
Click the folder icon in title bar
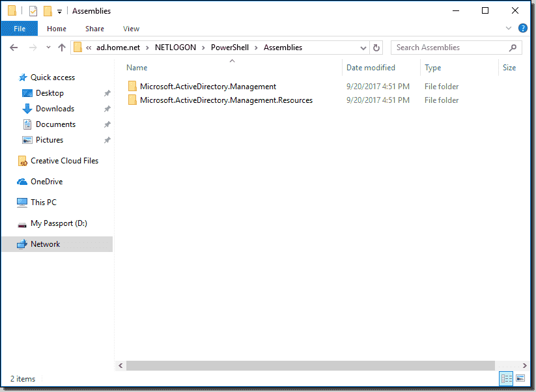12,11
